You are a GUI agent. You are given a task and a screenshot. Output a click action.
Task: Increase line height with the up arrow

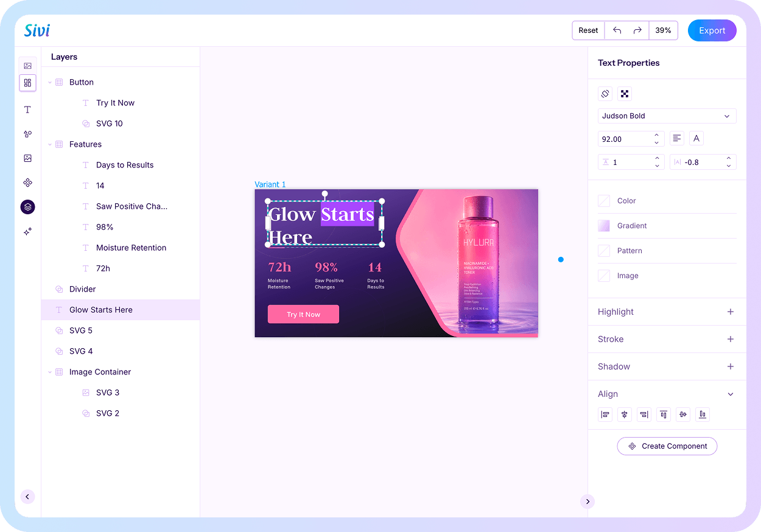(x=657, y=158)
